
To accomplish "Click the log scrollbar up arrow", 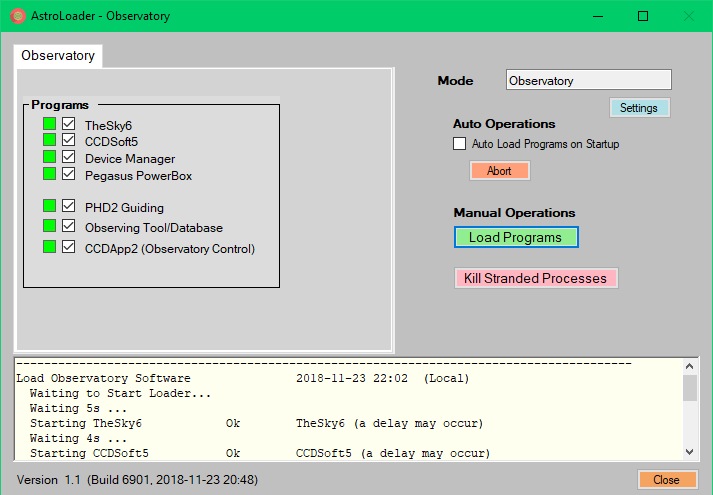I will coord(690,366).
